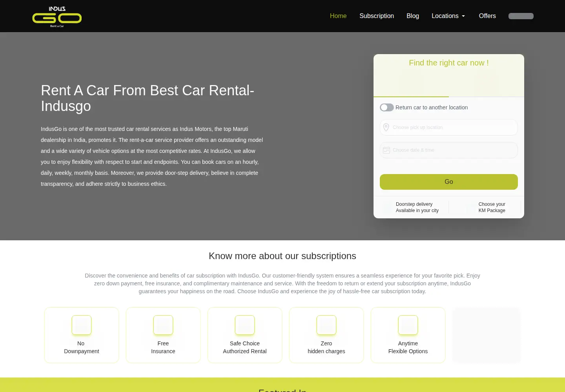Click the calendar icon in date field
Screen dimensions: 565x392
click(x=386, y=150)
